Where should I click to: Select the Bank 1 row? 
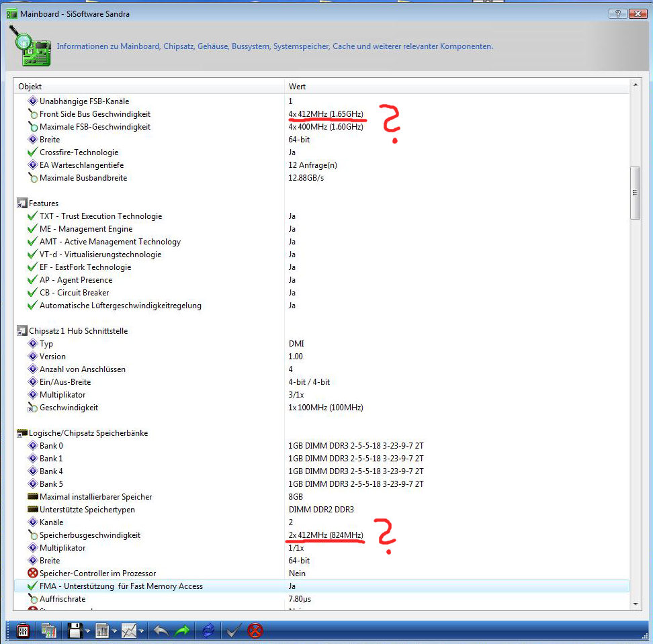click(322, 459)
